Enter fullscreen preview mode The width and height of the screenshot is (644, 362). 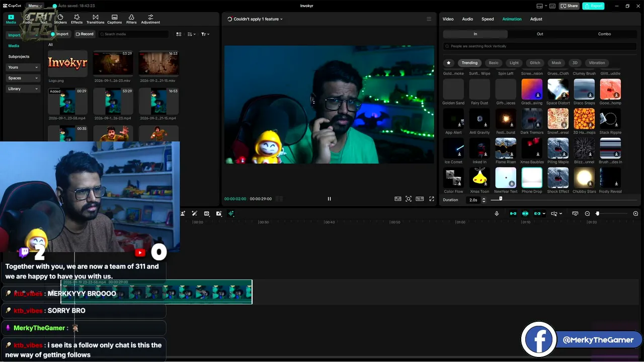431,199
